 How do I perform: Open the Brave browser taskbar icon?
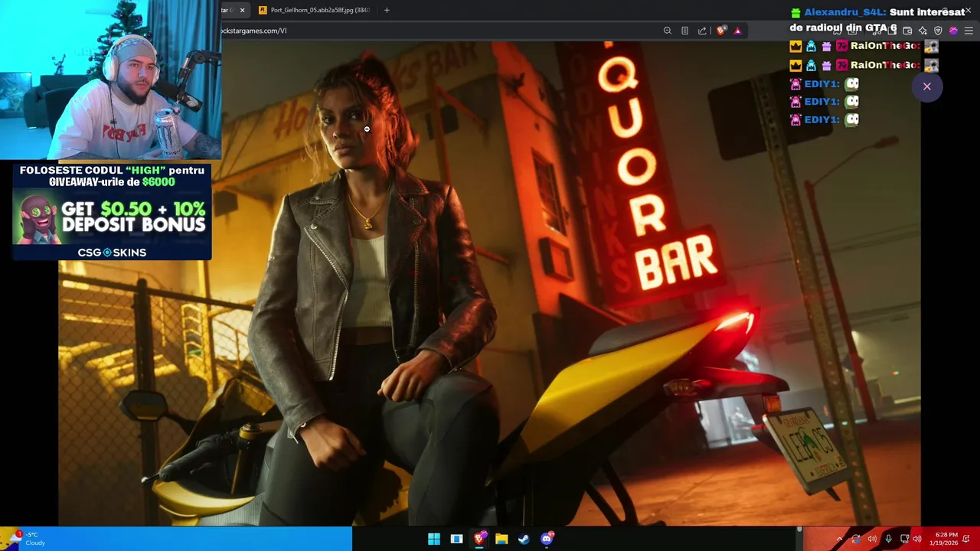pos(479,539)
